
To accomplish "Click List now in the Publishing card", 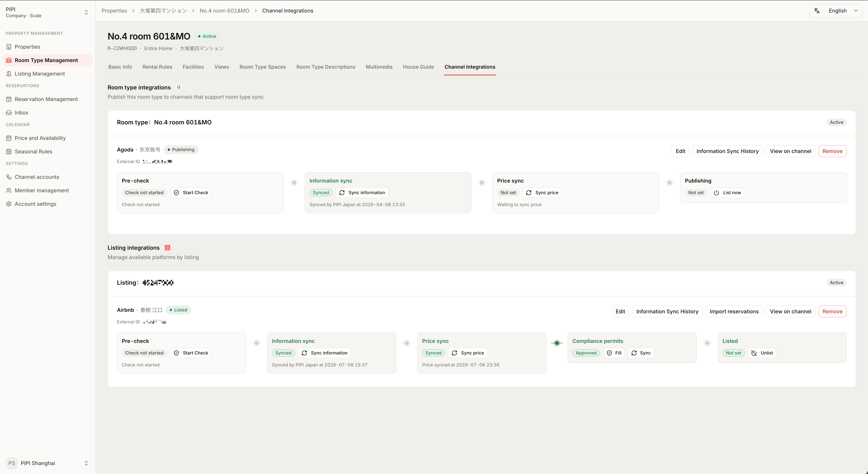I will pos(727,193).
